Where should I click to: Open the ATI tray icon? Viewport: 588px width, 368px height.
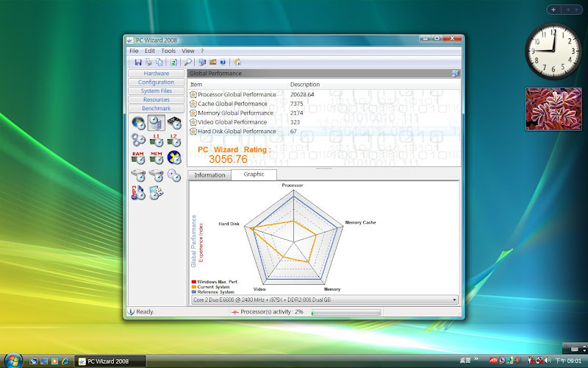point(493,361)
